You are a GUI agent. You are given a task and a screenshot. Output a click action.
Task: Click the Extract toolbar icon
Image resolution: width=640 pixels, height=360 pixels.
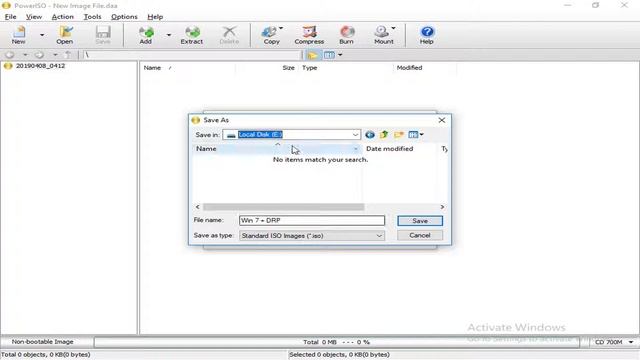[191, 35]
